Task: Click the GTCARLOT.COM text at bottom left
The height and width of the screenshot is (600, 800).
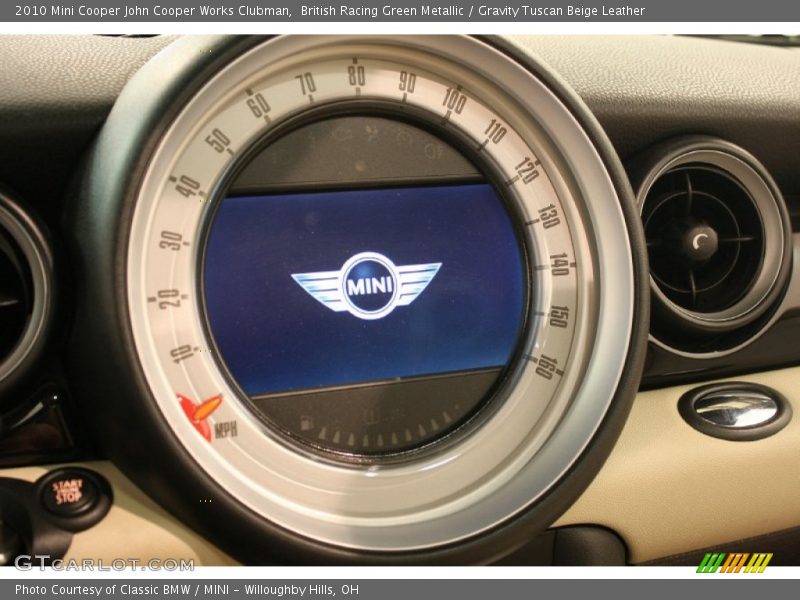Action: pos(104,564)
